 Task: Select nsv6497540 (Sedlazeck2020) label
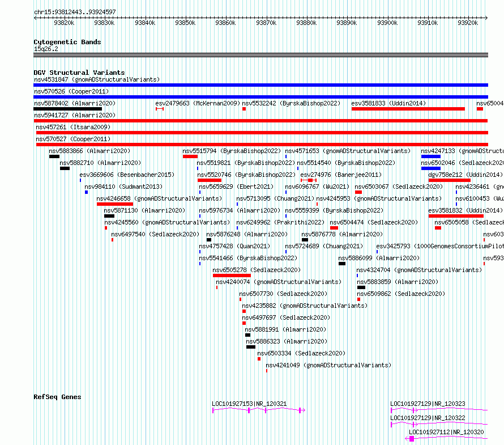(x=155, y=234)
